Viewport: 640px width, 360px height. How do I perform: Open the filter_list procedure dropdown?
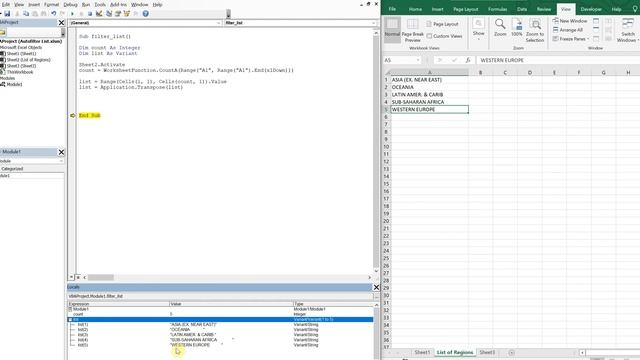click(x=374, y=23)
